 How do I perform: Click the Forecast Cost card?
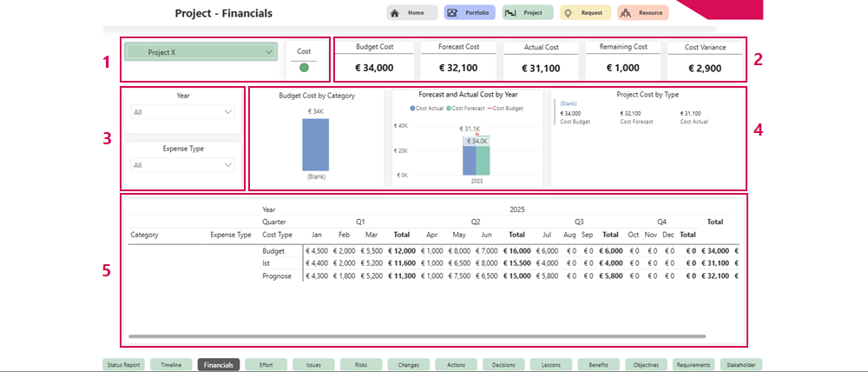click(458, 59)
